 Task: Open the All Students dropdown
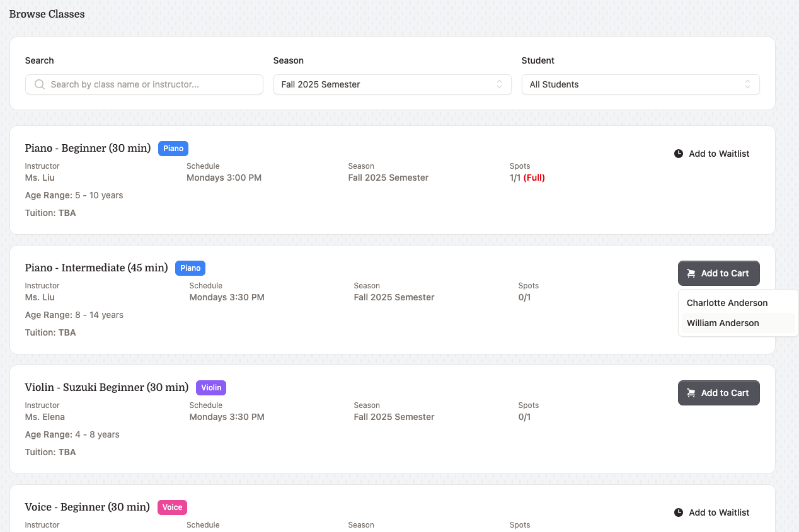[x=640, y=84]
